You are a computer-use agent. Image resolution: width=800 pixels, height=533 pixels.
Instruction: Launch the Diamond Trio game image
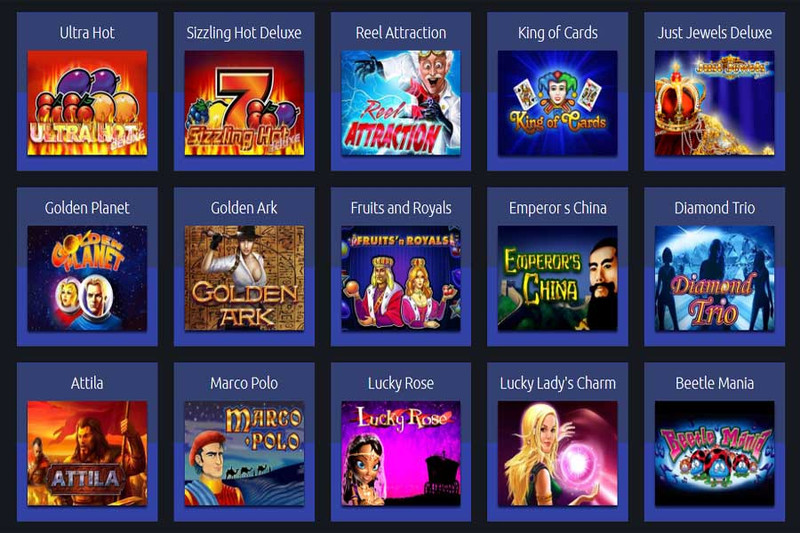click(x=714, y=278)
